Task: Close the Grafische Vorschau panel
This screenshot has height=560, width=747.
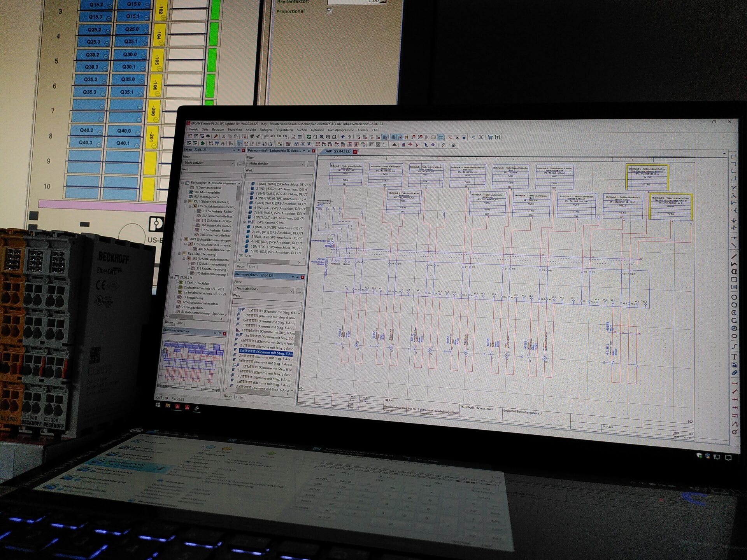Action: [x=224, y=334]
